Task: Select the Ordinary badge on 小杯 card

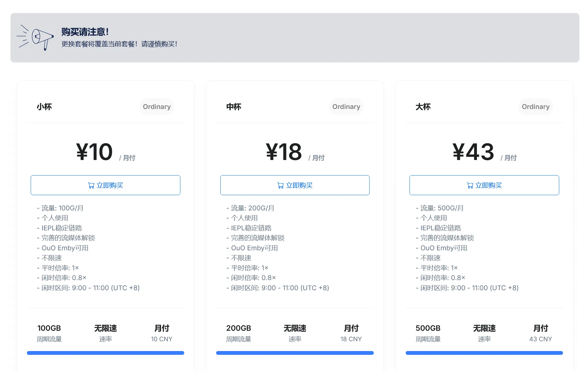Action: 157,106
